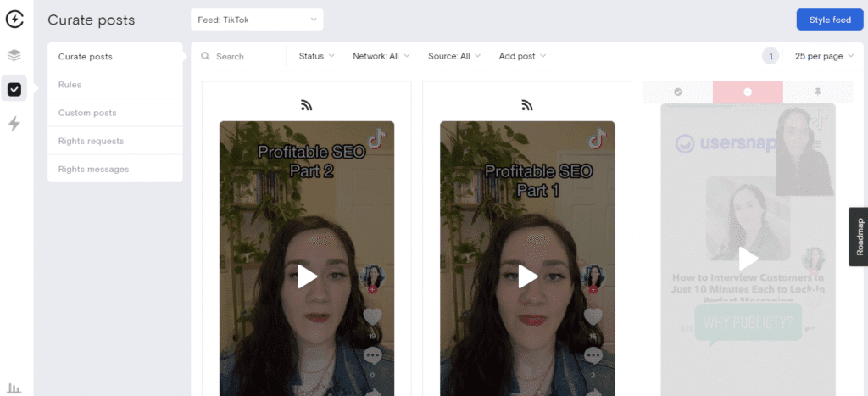The width and height of the screenshot is (868, 396).
Task: Open the Feed: TikTok dropdown
Action: tap(257, 20)
